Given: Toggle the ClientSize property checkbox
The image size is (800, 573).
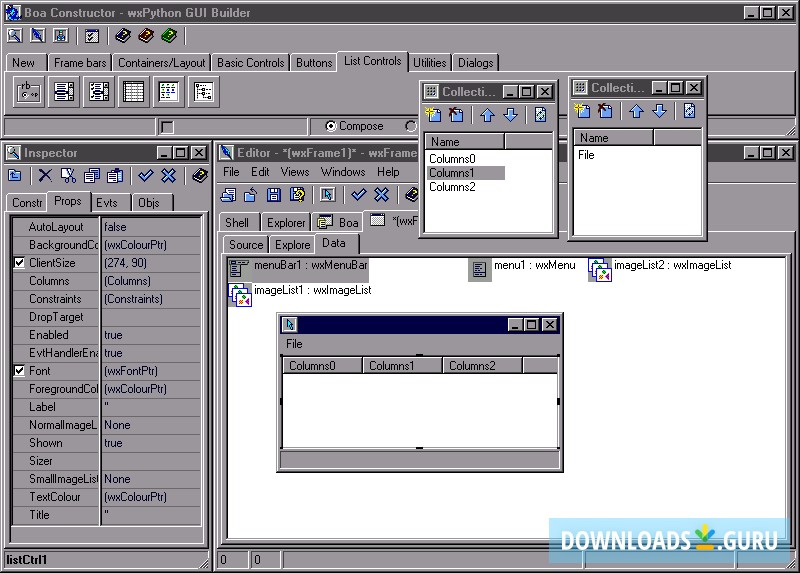Looking at the screenshot, I should [19, 263].
